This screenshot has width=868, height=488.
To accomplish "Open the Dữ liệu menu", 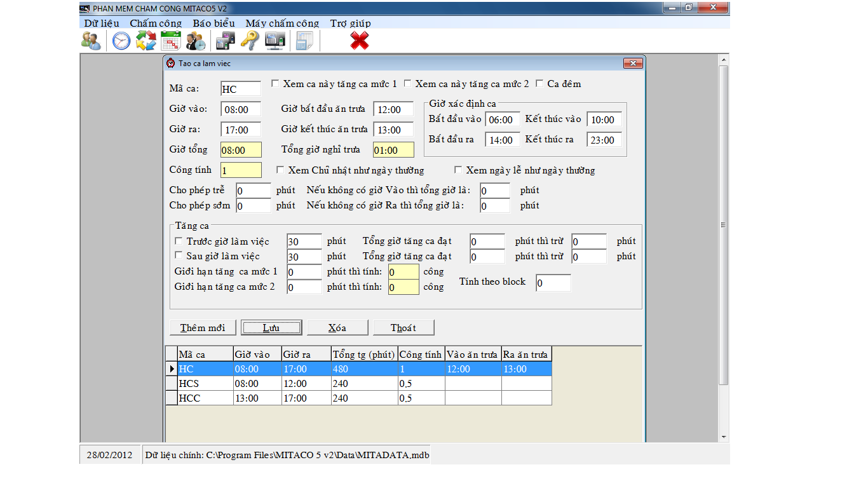I will (102, 23).
